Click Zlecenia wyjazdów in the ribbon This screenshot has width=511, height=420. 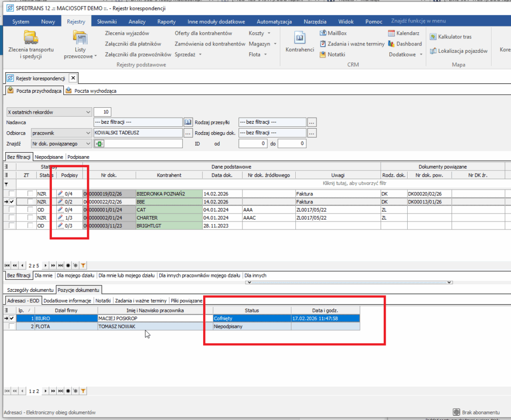point(127,33)
